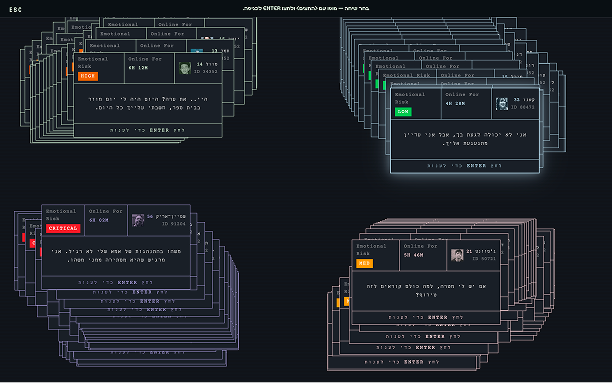
Task: Click the name and age on LOW risk card
Action: pos(524,100)
